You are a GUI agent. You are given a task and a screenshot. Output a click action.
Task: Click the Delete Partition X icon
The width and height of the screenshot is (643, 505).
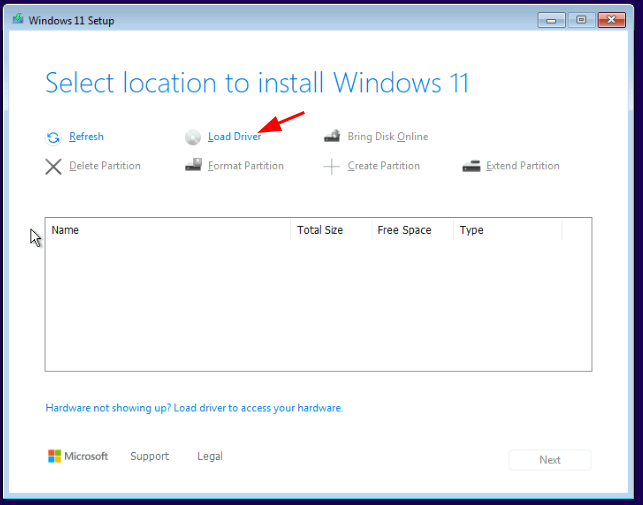tap(53, 167)
